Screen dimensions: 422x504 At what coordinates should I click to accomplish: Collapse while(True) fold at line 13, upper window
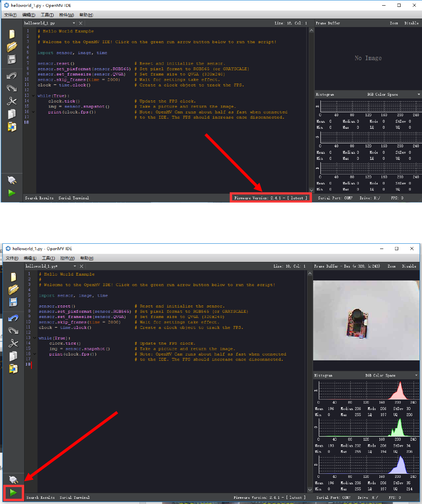tap(33, 96)
